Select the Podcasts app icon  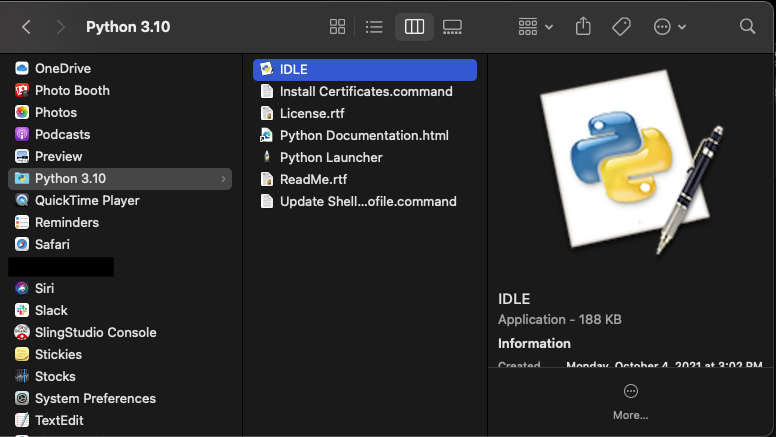click(x=22, y=135)
